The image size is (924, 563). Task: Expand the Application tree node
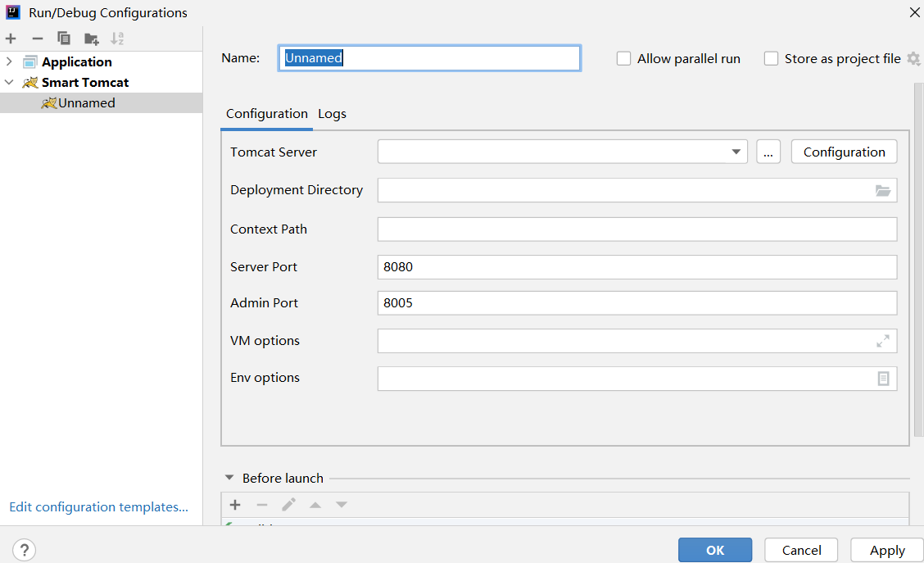pyautogui.click(x=9, y=61)
